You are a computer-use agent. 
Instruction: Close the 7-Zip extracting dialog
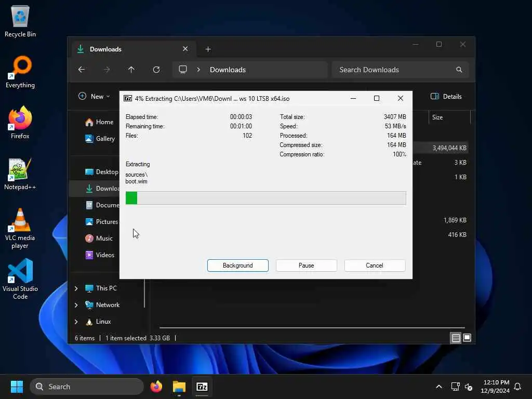click(401, 98)
